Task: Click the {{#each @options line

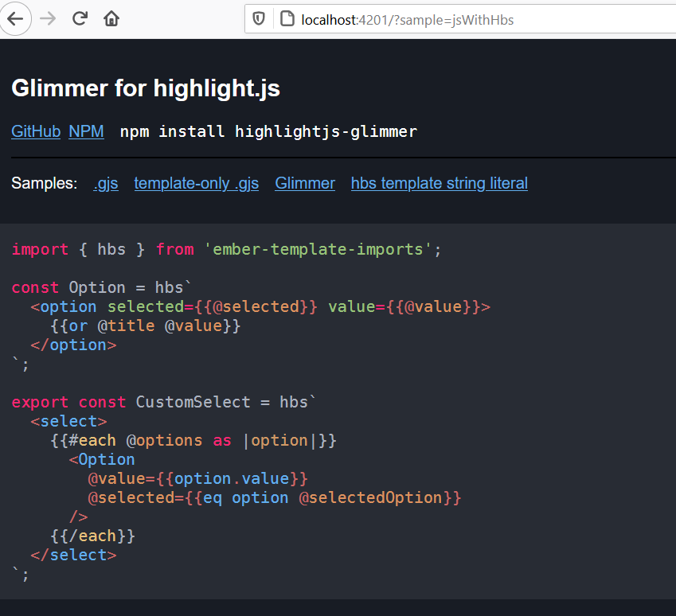Action: [193, 441]
